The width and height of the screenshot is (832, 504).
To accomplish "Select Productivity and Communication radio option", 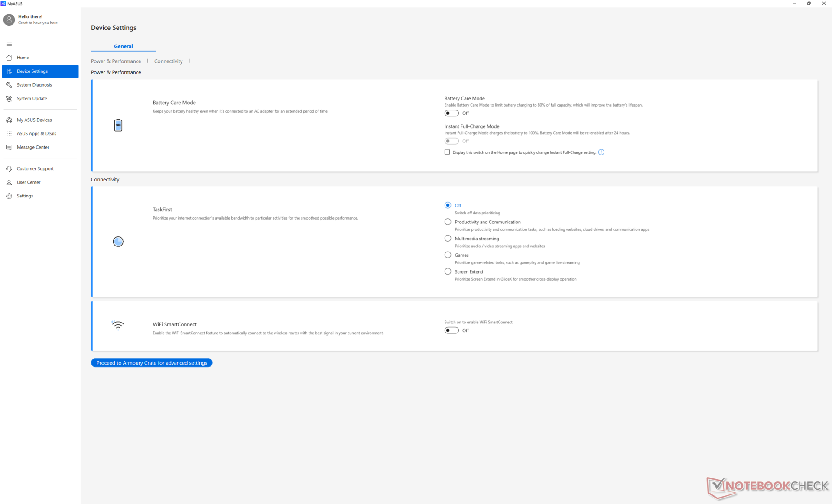I will (x=448, y=222).
